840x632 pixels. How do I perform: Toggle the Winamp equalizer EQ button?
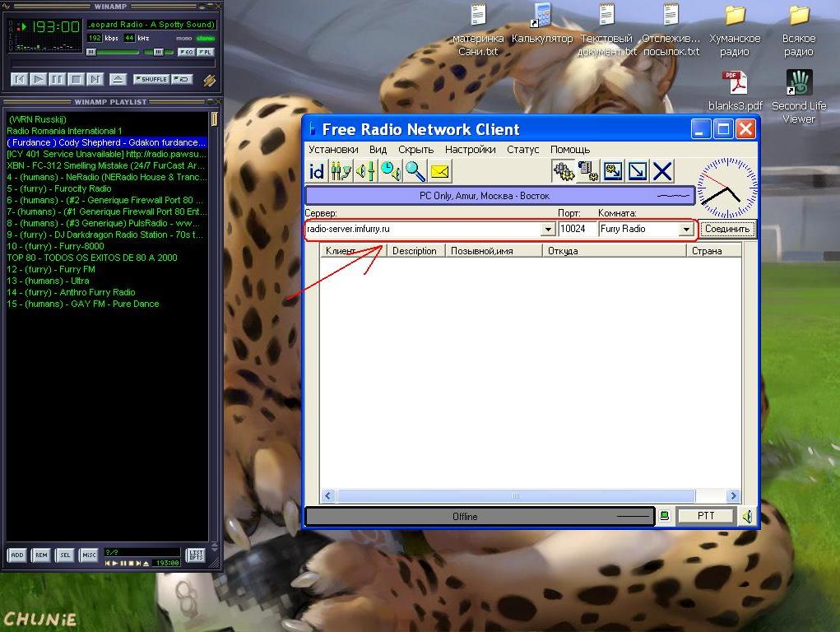point(185,52)
